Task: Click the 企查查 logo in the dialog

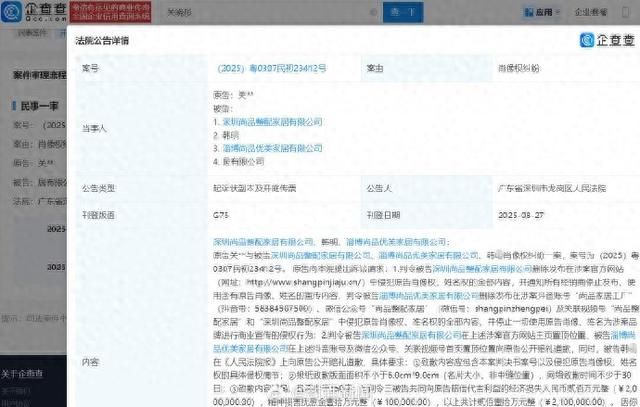Action: click(x=607, y=40)
